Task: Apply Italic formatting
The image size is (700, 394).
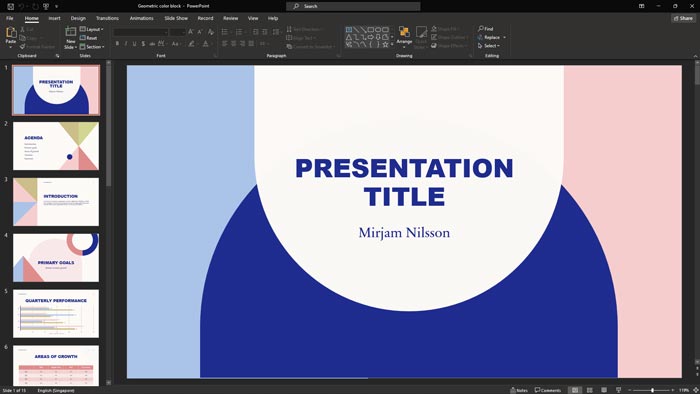Action: [126, 44]
